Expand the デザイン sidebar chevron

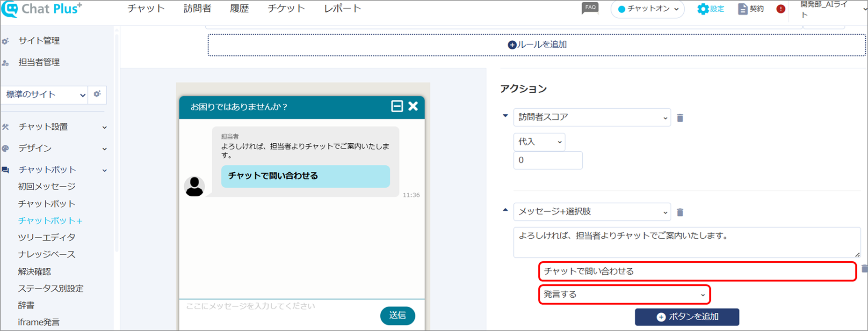pos(105,149)
